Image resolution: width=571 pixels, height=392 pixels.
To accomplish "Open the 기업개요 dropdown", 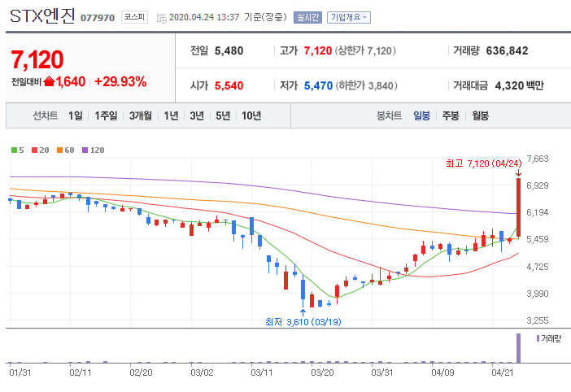I will [348, 17].
